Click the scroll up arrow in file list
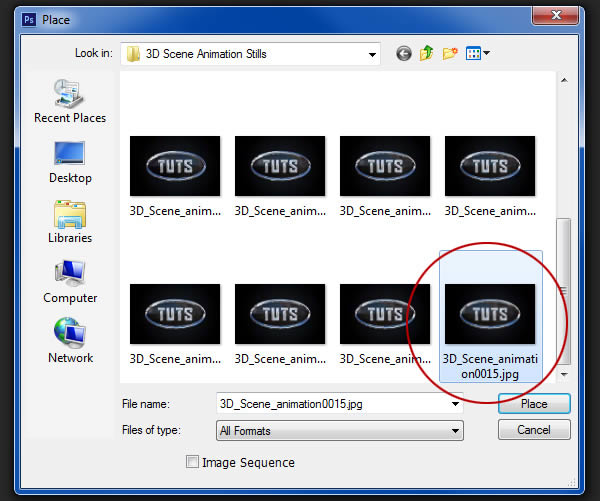600x501 pixels. point(564,80)
